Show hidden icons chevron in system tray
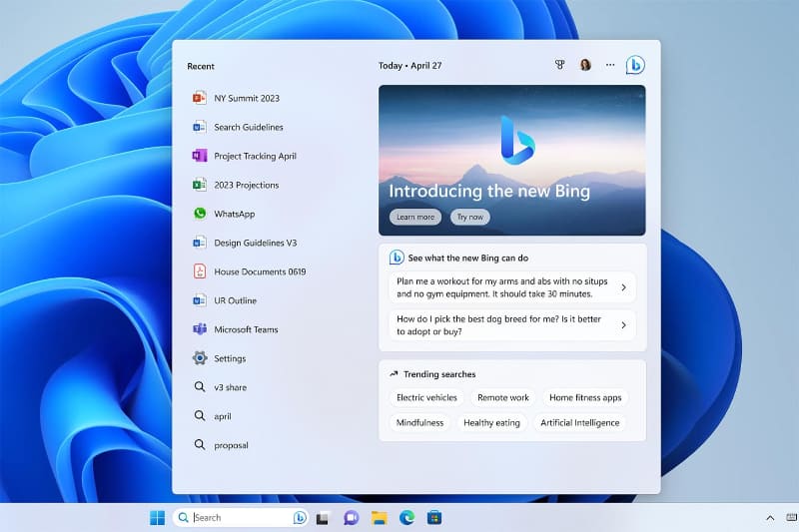The width and height of the screenshot is (799, 532). click(x=770, y=518)
